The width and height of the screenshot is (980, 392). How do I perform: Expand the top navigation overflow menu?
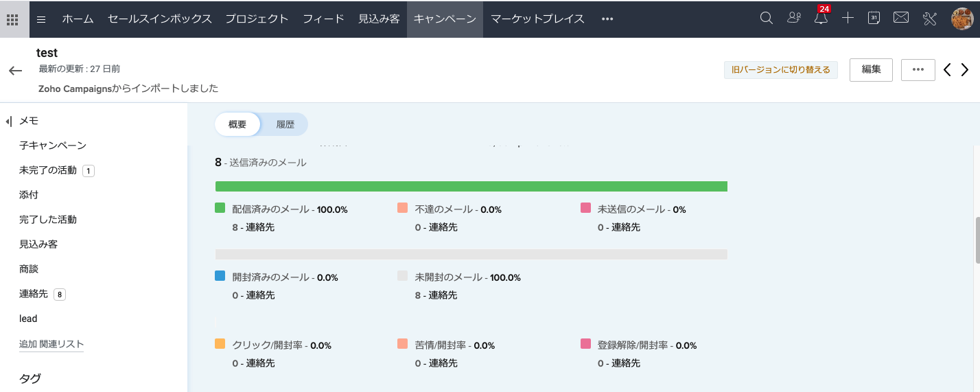pos(607,19)
